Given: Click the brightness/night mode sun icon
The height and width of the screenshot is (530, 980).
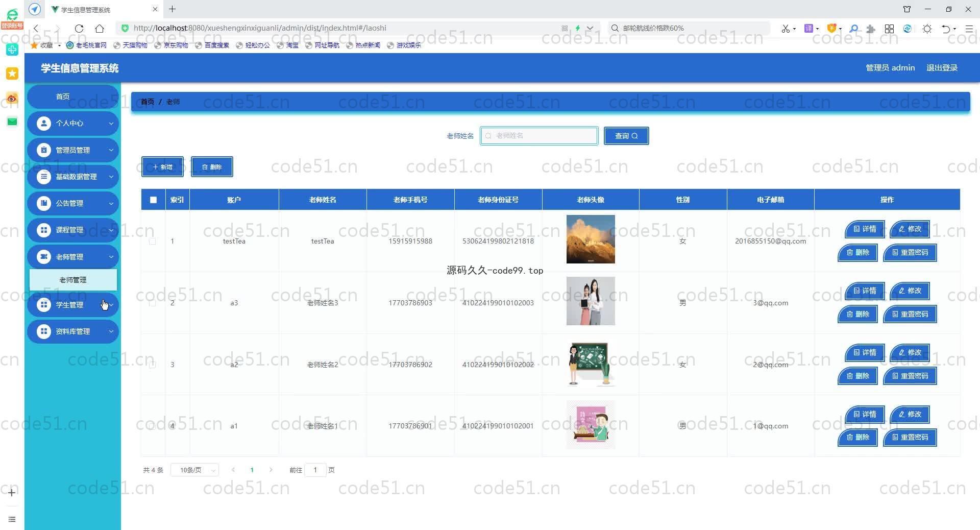Looking at the screenshot, I should point(927,29).
